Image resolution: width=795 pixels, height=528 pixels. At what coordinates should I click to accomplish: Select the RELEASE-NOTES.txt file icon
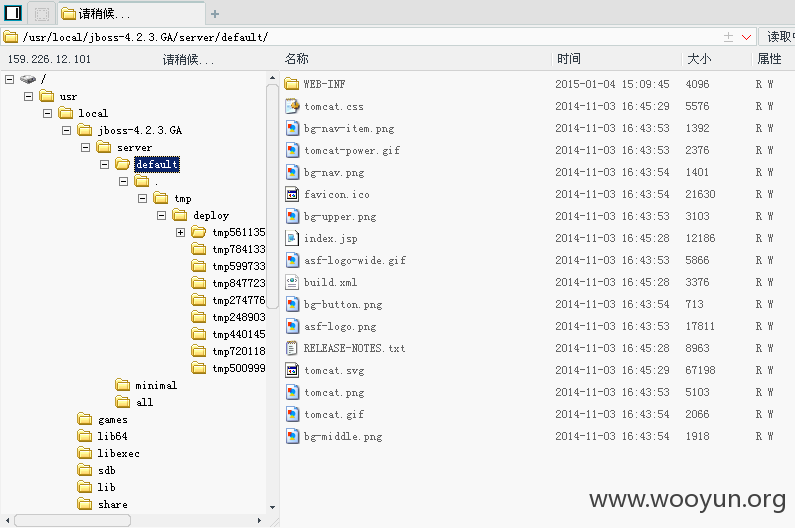292,348
